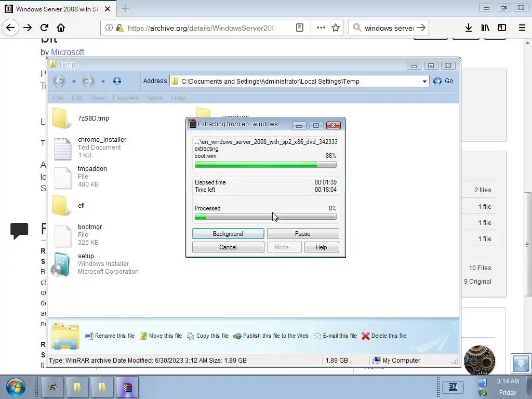Show site information icon in URL bar
This screenshot has width=532, height=399.
pyautogui.click(x=109, y=28)
